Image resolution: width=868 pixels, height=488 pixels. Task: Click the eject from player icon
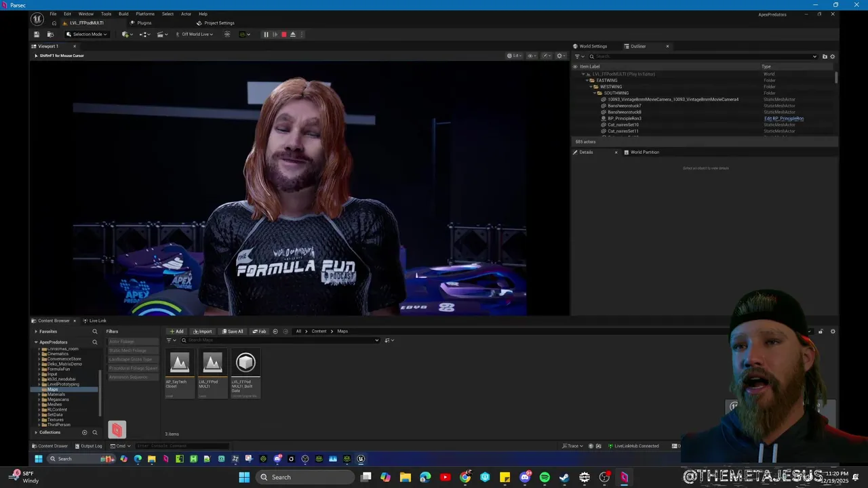292,35
